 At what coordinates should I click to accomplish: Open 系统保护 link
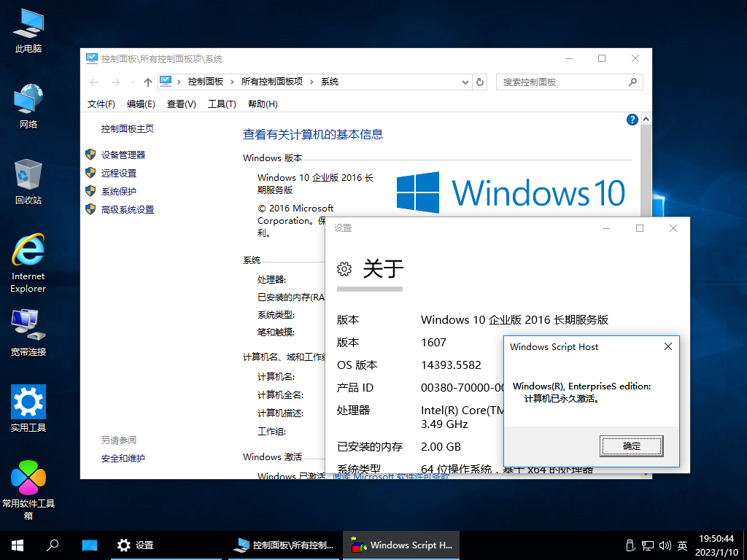pyautogui.click(x=119, y=192)
